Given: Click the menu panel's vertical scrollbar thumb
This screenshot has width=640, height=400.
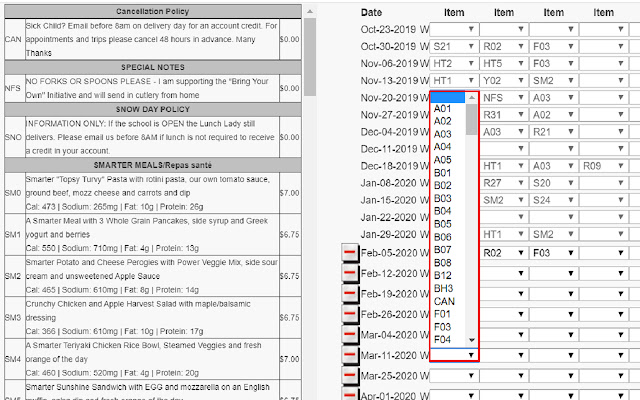Looking at the screenshot, I should click(x=310, y=57).
